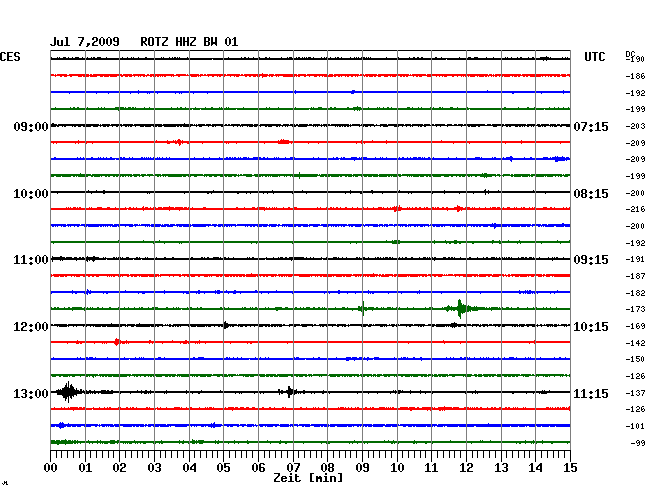Select the "12:00" local time label

click(x=31, y=327)
